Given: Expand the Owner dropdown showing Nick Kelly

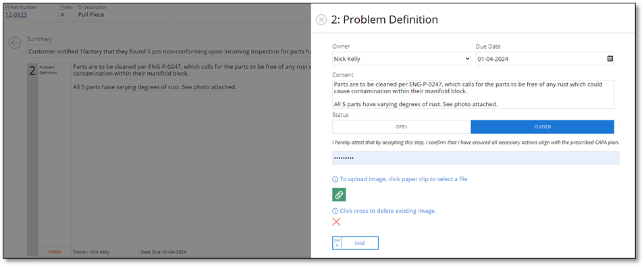Looking at the screenshot, I should click(x=401, y=59).
